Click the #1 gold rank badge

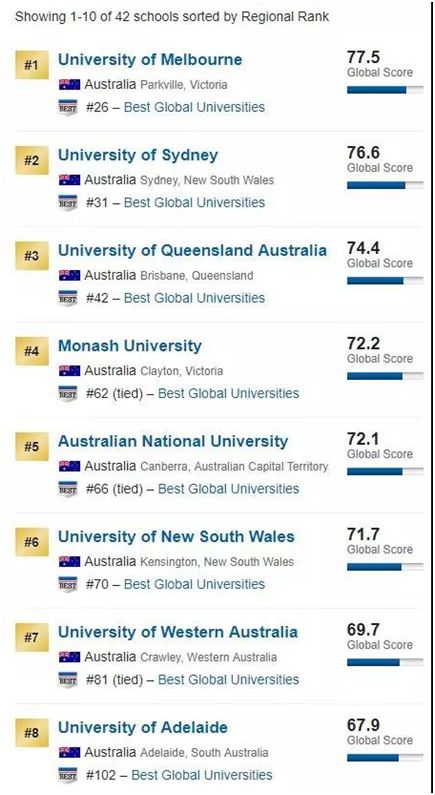pyautogui.click(x=32, y=65)
